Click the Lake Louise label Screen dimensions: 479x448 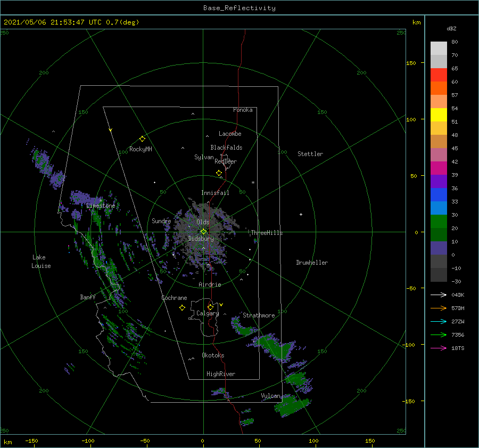tap(41, 262)
